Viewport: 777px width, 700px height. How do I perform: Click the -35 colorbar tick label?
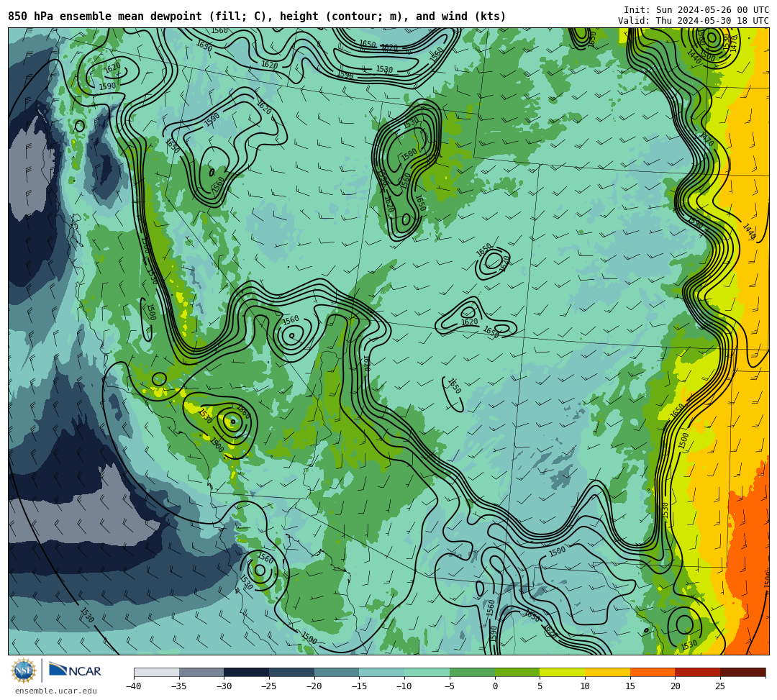pos(179,686)
